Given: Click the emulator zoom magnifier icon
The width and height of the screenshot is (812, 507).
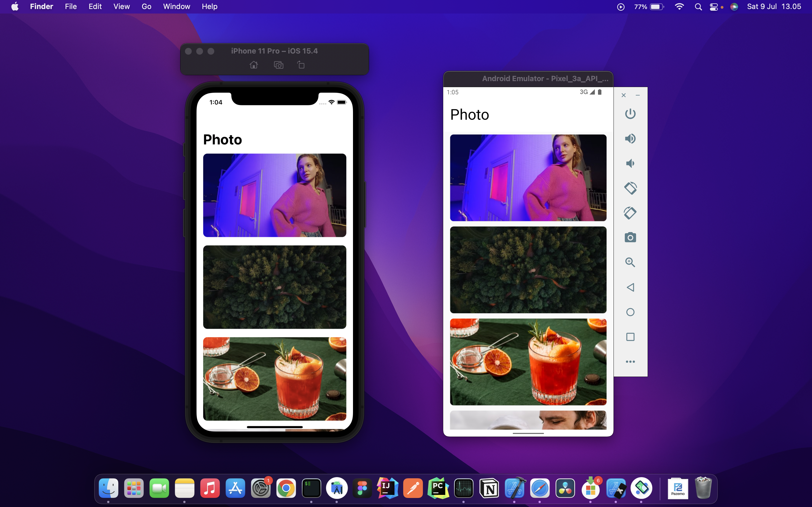Looking at the screenshot, I should click(x=630, y=262).
